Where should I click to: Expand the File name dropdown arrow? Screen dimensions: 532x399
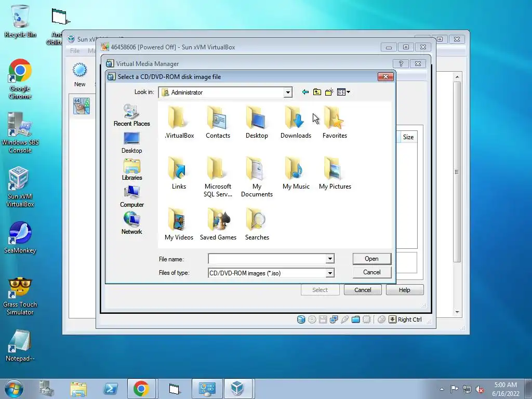(330, 259)
